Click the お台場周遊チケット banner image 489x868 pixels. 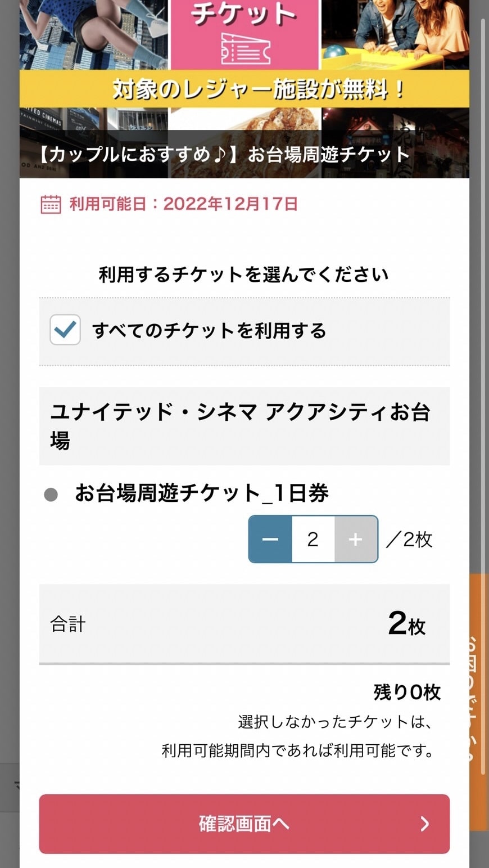(244, 89)
